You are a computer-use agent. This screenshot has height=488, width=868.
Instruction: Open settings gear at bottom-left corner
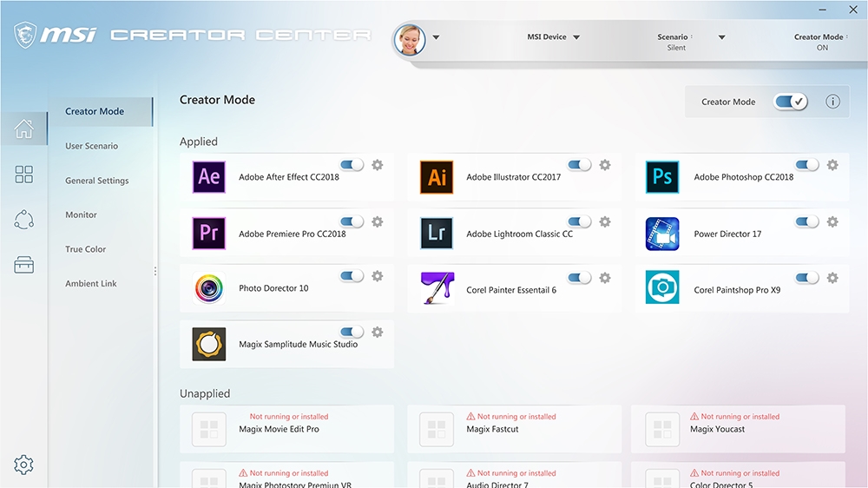(x=24, y=465)
